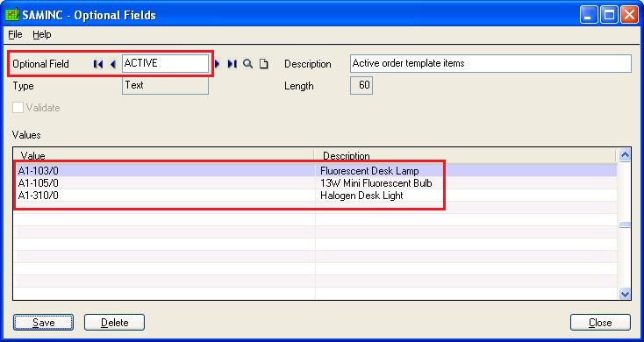Select the A1-105/0 value row
Image resolution: width=644 pixels, height=342 pixels.
315,183
